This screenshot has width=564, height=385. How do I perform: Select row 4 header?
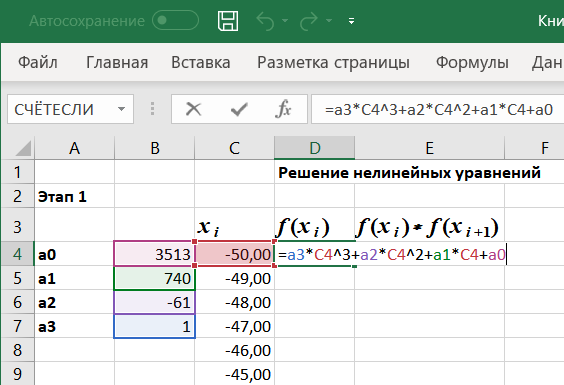point(17,254)
